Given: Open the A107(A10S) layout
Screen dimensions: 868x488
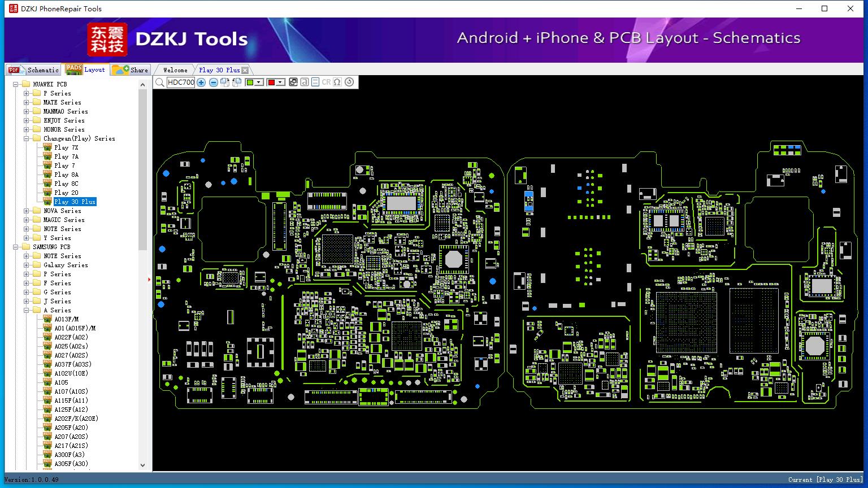Looking at the screenshot, I should coord(71,391).
